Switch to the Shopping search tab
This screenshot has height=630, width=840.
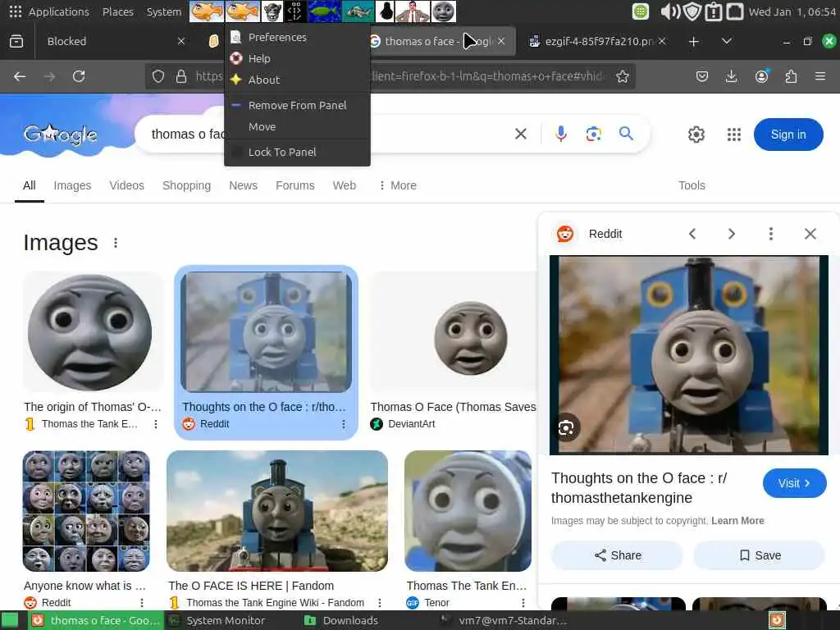[x=186, y=185]
